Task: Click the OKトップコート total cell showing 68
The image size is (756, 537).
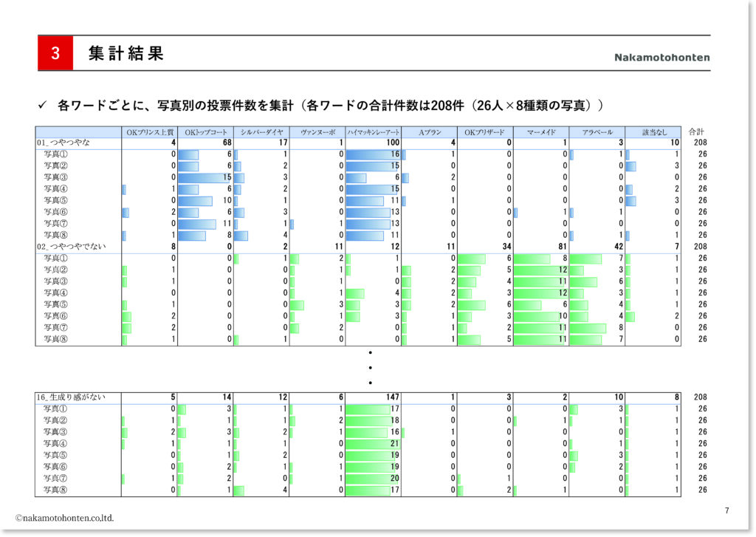Action: tap(205, 143)
